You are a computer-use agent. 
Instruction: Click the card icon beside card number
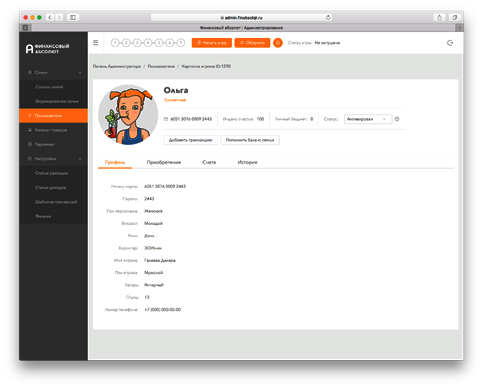pos(166,119)
